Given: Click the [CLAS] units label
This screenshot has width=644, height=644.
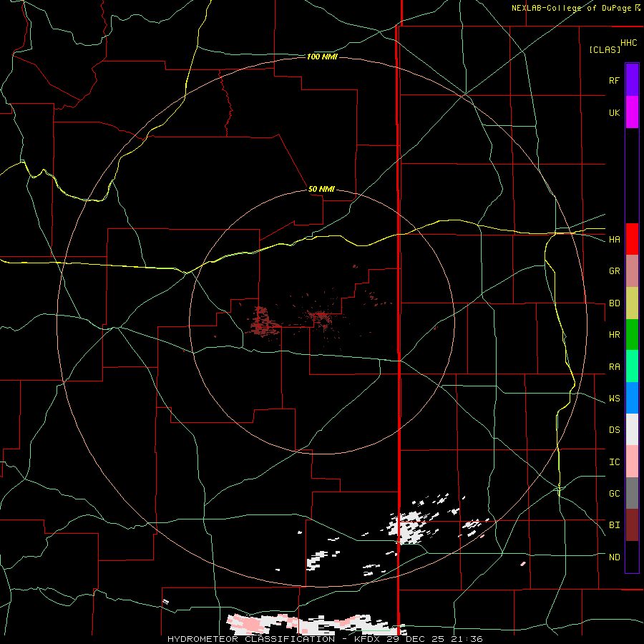Looking at the screenshot, I should click(x=605, y=49).
